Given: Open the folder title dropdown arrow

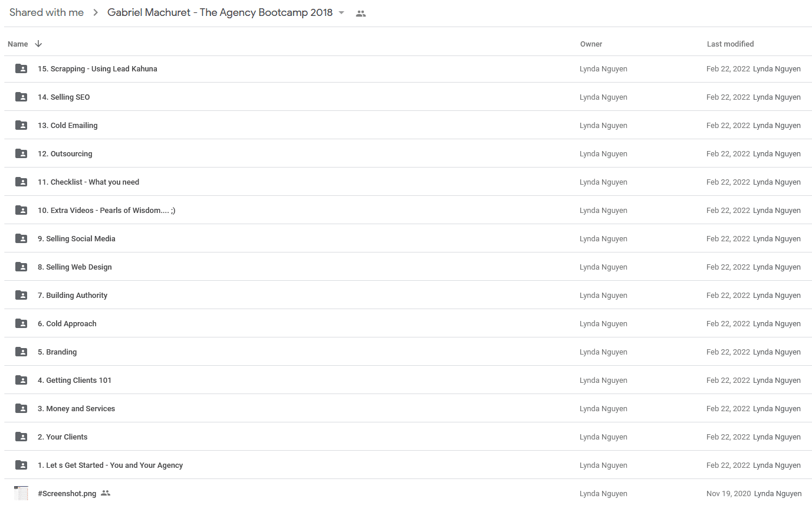Looking at the screenshot, I should tap(341, 13).
